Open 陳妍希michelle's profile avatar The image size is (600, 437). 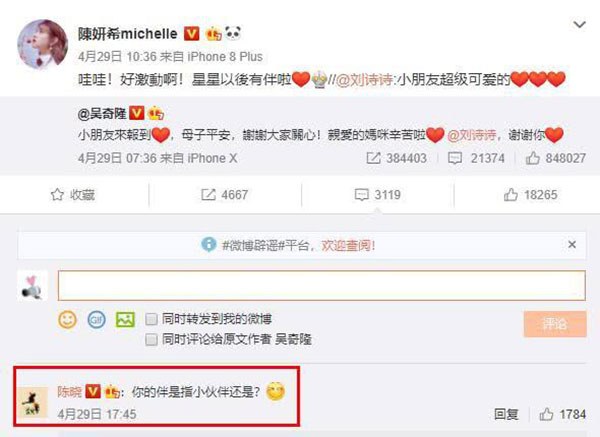[x=42, y=44]
